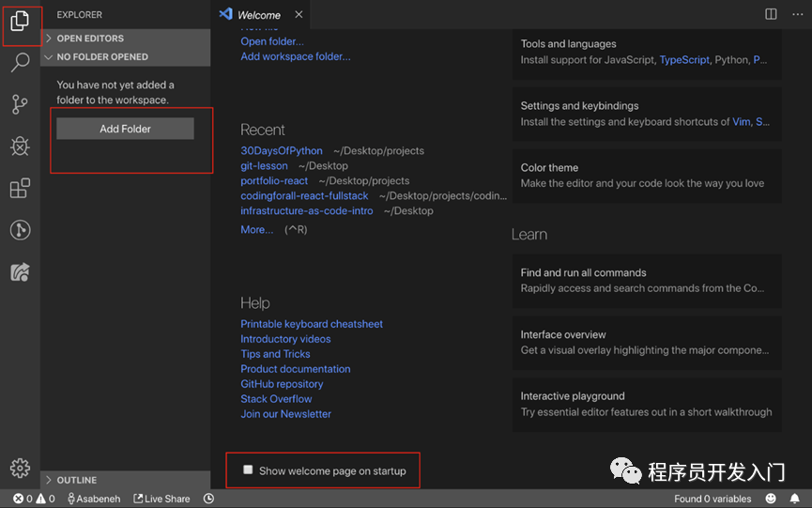Open Product documentation link
Viewport: 812px width, 508px height.
pyautogui.click(x=295, y=369)
